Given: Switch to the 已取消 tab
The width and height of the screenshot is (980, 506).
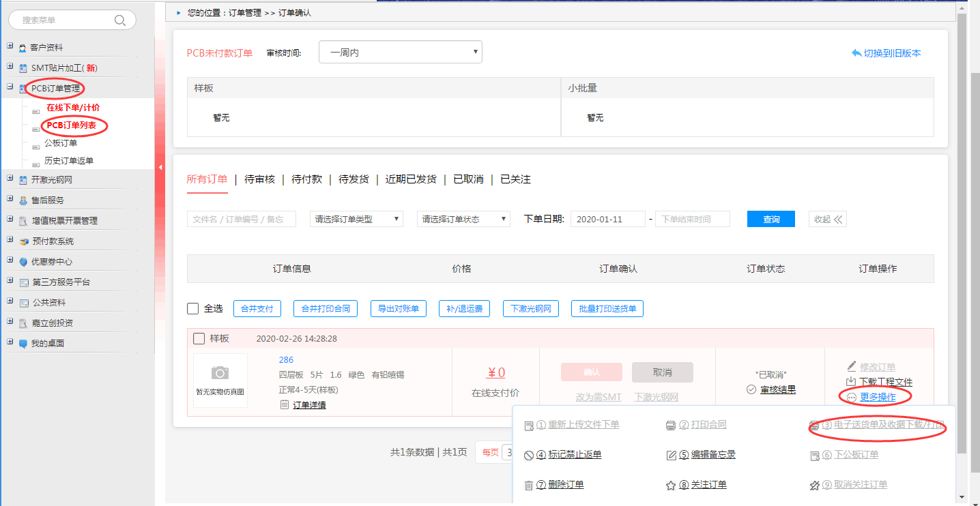Looking at the screenshot, I should (x=467, y=179).
